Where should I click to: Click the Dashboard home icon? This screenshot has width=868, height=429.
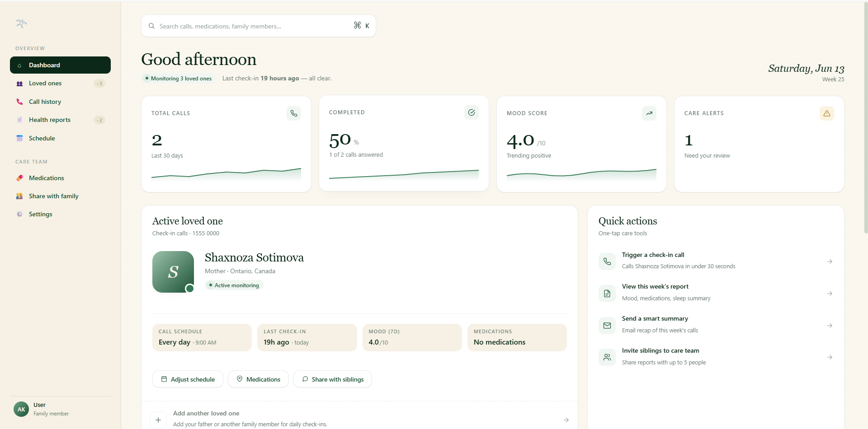tap(19, 65)
